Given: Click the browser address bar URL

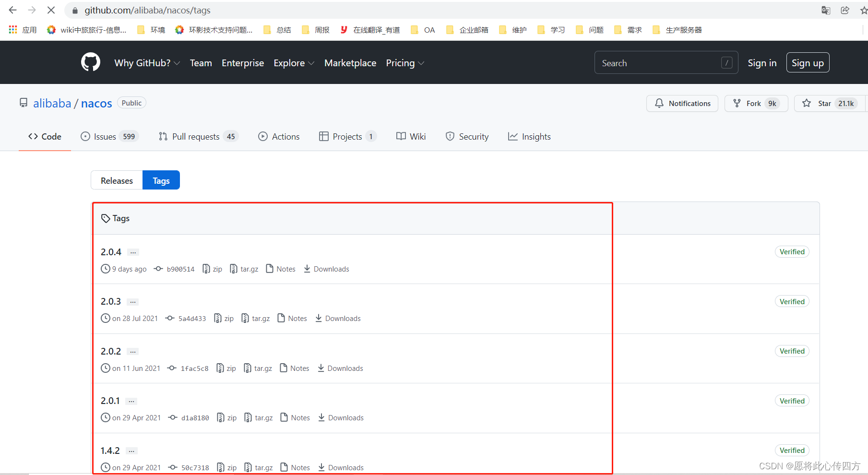Looking at the screenshot, I should tap(147, 10).
